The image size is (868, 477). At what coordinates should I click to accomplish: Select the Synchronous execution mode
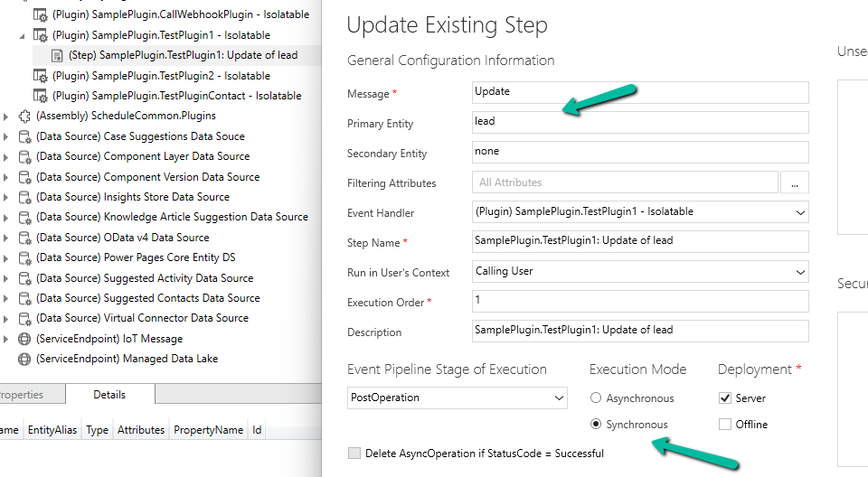tap(595, 425)
